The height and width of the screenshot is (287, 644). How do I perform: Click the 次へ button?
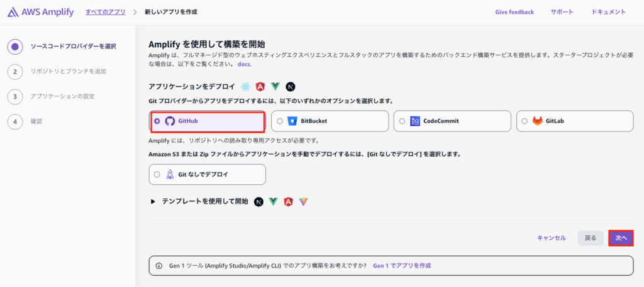[x=621, y=238]
